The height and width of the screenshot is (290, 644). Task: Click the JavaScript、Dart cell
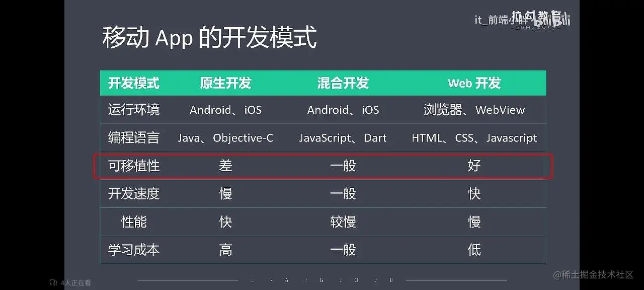tap(343, 138)
